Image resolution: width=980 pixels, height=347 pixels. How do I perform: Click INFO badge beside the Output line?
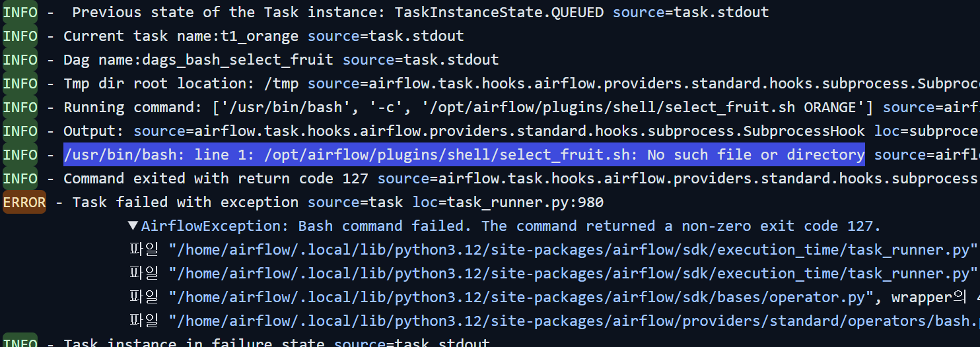click(20, 131)
